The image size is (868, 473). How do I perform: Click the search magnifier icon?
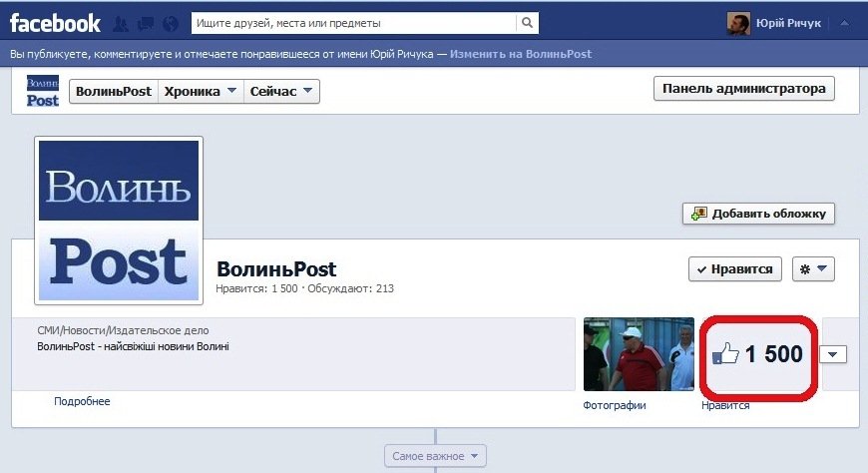point(526,23)
